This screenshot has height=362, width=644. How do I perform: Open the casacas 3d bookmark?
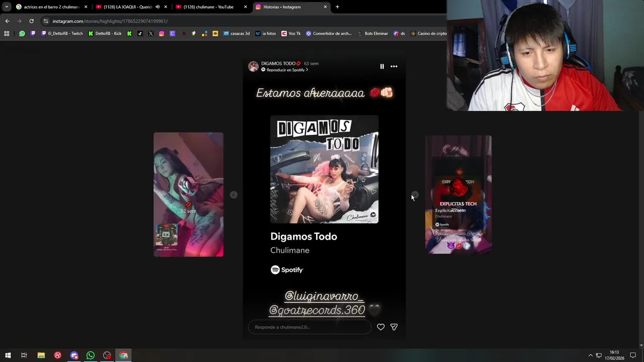click(236, 34)
